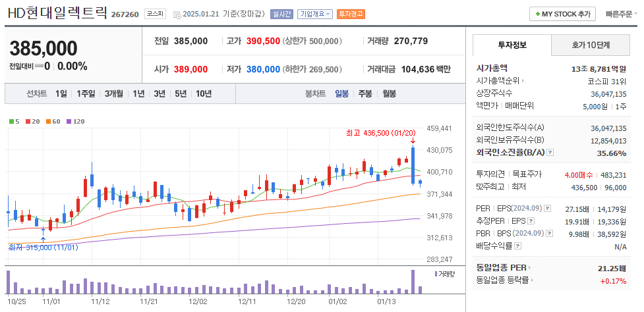
Task: Click the green 5-day moving average legend
Action: tap(15, 121)
